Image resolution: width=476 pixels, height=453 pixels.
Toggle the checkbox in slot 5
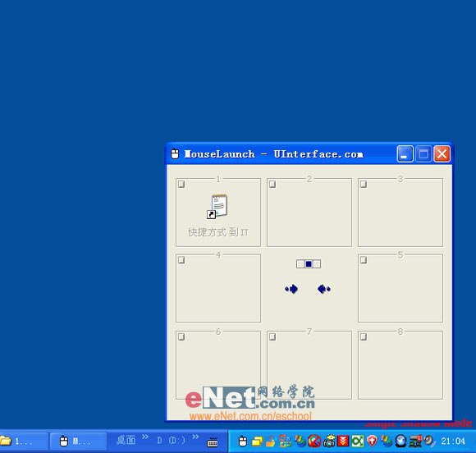[364, 260]
